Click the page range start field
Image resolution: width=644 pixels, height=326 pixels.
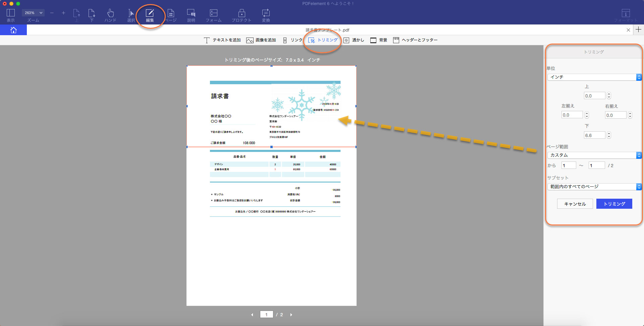[x=569, y=166]
